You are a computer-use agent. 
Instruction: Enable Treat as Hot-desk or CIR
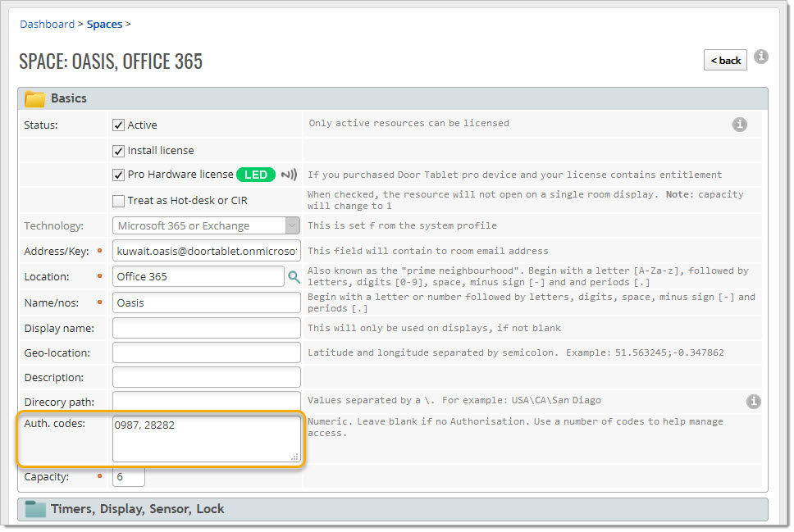(x=118, y=201)
